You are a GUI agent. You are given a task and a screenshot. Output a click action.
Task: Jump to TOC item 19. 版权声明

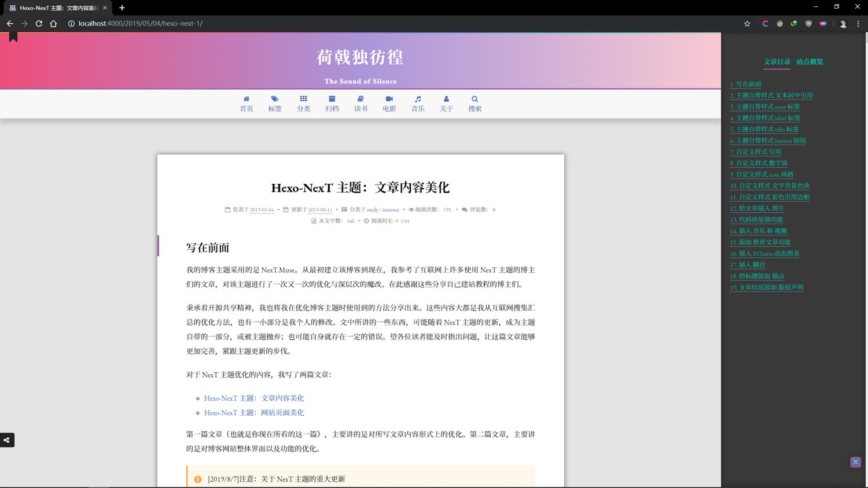click(767, 287)
